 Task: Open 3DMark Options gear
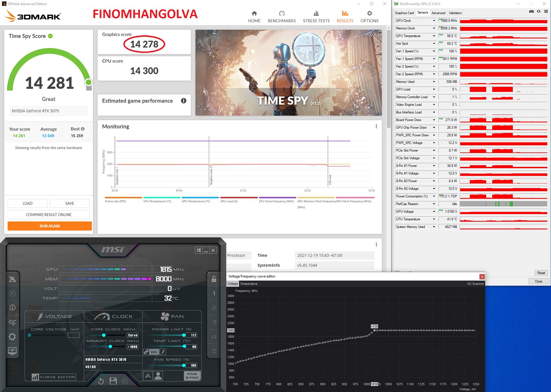pos(369,13)
